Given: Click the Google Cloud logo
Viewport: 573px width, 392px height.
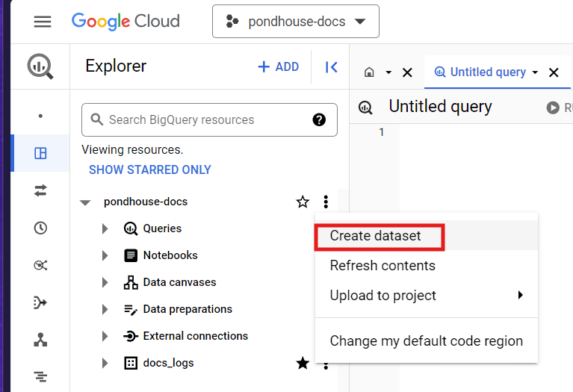Looking at the screenshot, I should (126, 21).
